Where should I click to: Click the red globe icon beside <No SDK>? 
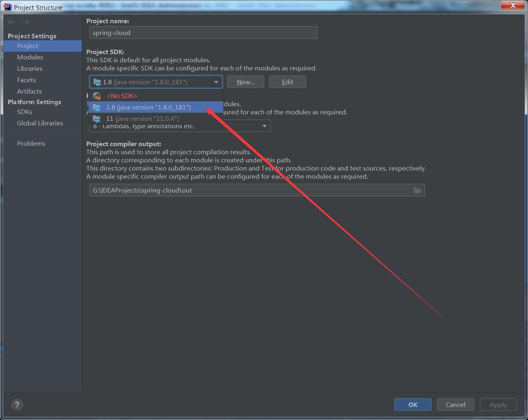pos(97,96)
